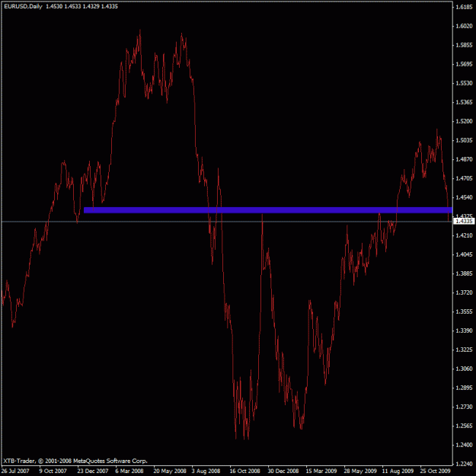Click the gray current-price horizontal line
The width and height of the screenshot is (476, 476).
227,222
